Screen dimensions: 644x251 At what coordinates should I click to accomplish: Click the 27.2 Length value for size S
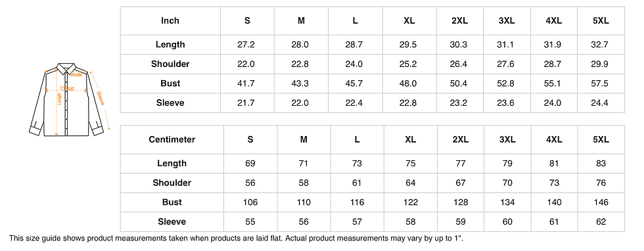point(246,45)
